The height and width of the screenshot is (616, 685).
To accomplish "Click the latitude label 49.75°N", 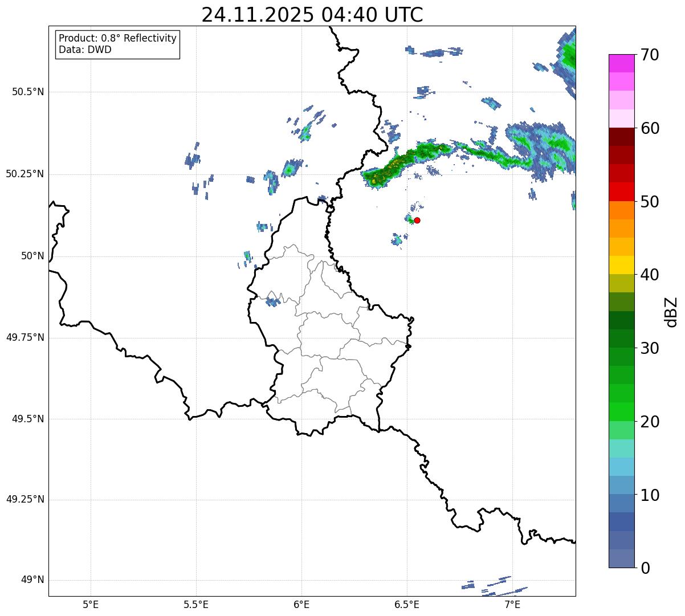I will click(x=25, y=337).
